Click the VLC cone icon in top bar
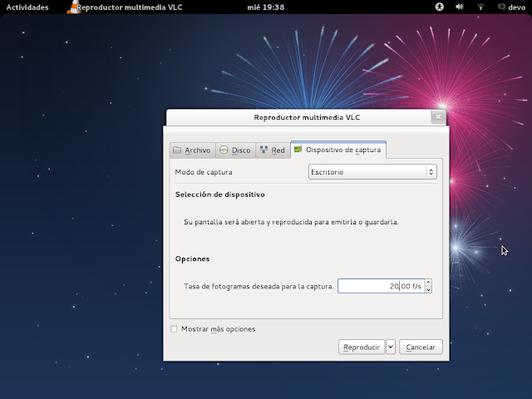The height and width of the screenshot is (399, 532). coord(74,7)
